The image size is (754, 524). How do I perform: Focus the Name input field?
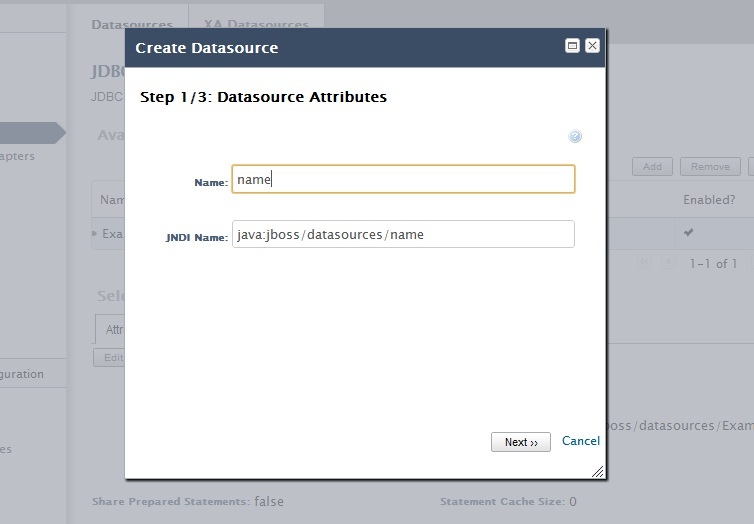[403, 179]
